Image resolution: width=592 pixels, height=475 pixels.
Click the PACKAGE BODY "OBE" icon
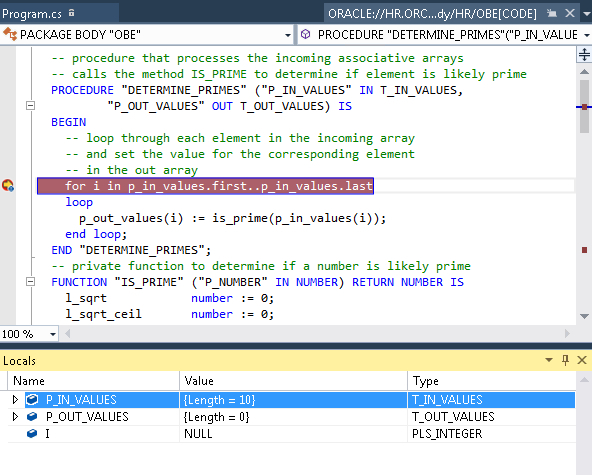click(10, 35)
